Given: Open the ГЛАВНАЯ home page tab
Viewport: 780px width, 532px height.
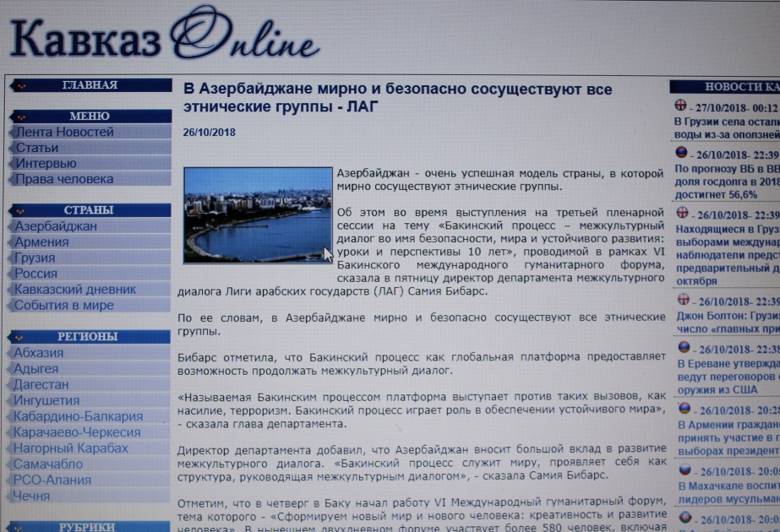Looking at the screenshot, I should pyautogui.click(x=90, y=85).
